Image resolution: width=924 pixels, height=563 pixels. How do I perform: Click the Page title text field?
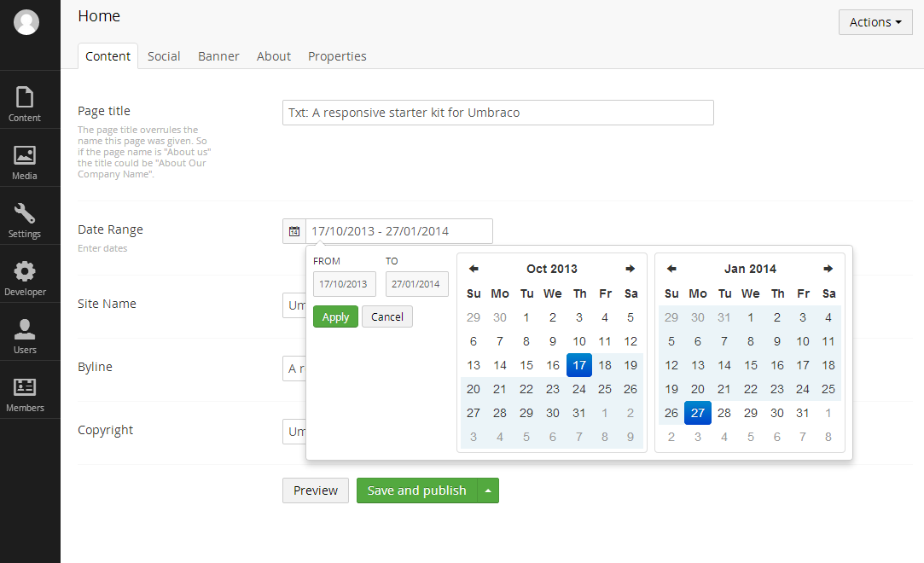[497, 113]
